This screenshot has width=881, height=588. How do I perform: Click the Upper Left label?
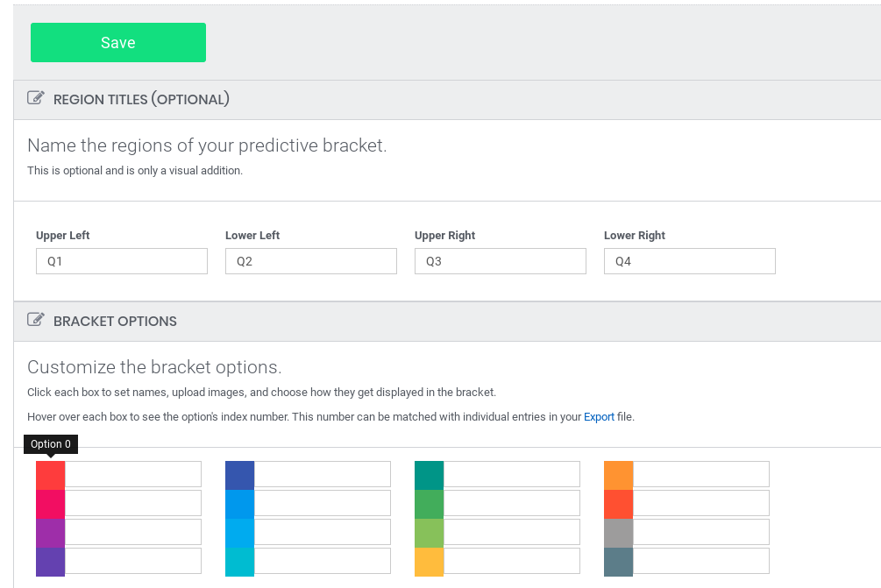point(63,236)
